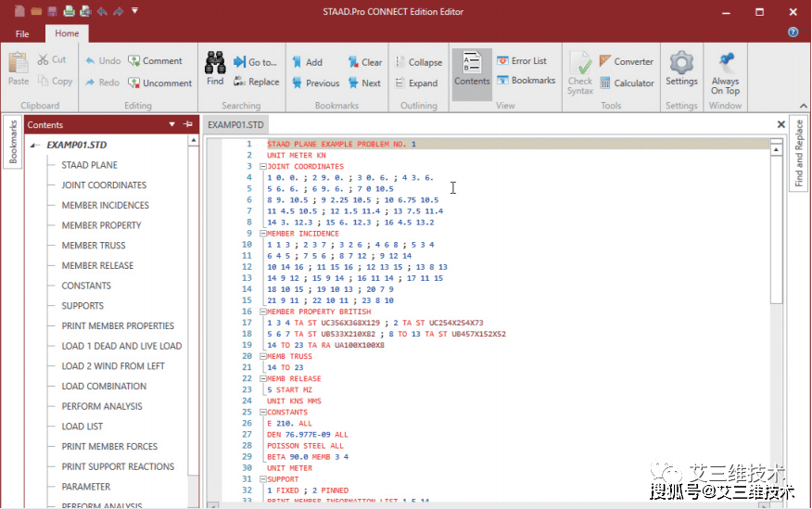Image resolution: width=812 pixels, height=509 pixels.
Task: Click the editor vertical scrollbar thumb
Action: tap(776, 229)
